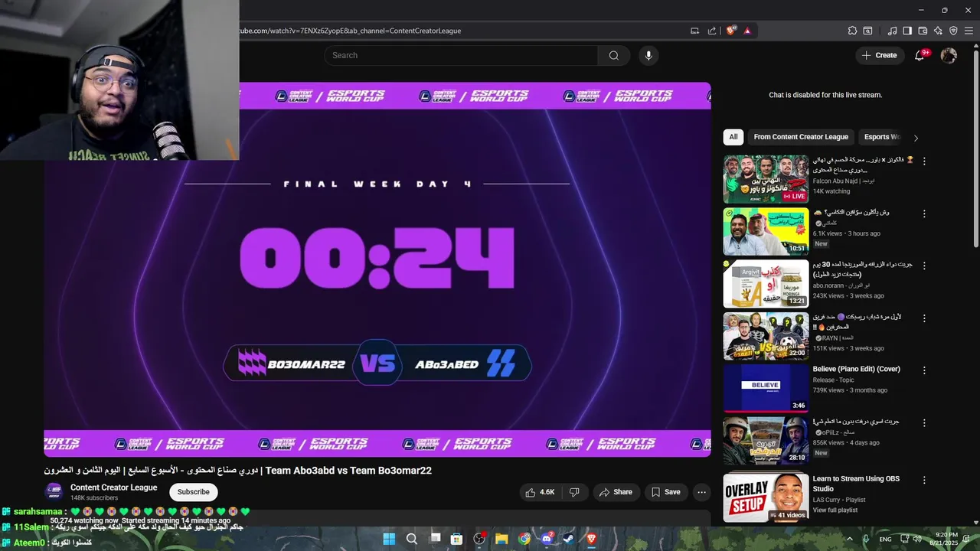Open Believe (Piano Edit) (Cover) title
This screenshot has height=551, width=980.
(856, 369)
